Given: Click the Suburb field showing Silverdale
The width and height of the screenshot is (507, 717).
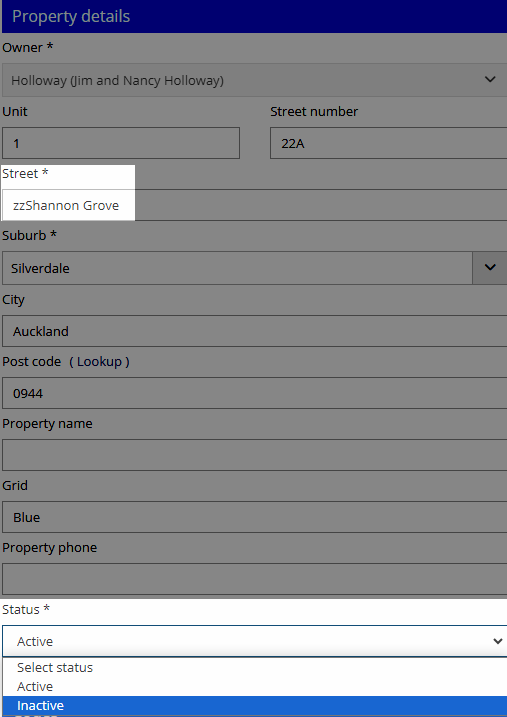Looking at the screenshot, I should (x=237, y=268).
